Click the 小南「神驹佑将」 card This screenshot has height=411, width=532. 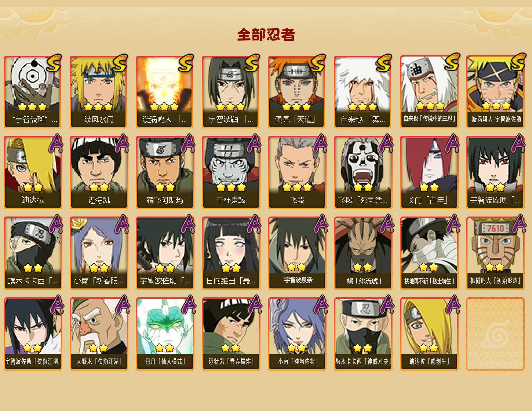click(297, 334)
